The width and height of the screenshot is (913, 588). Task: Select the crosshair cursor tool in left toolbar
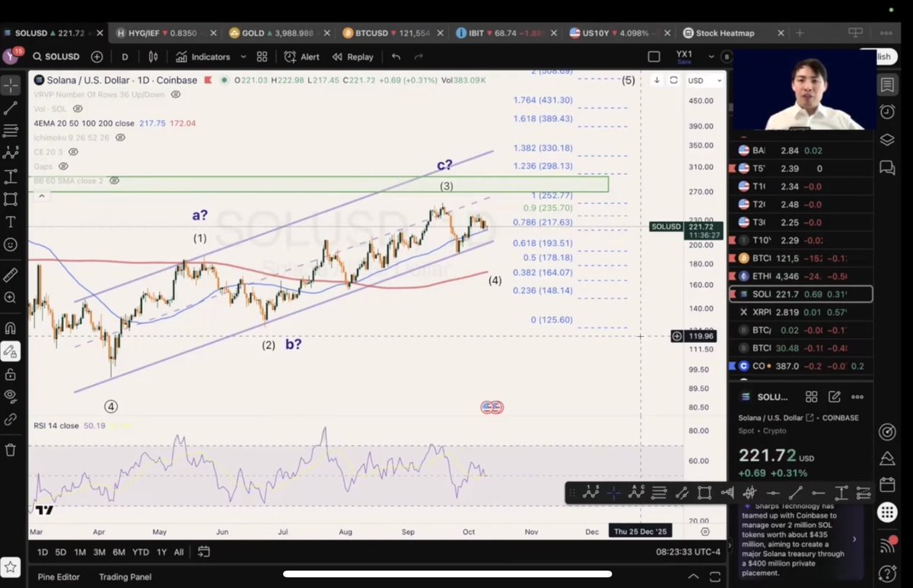(11, 84)
